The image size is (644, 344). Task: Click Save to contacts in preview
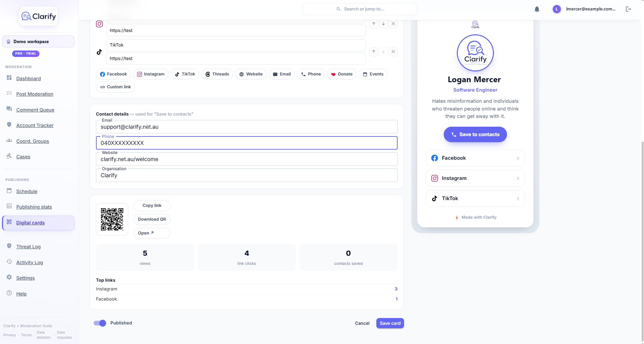(x=475, y=134)
